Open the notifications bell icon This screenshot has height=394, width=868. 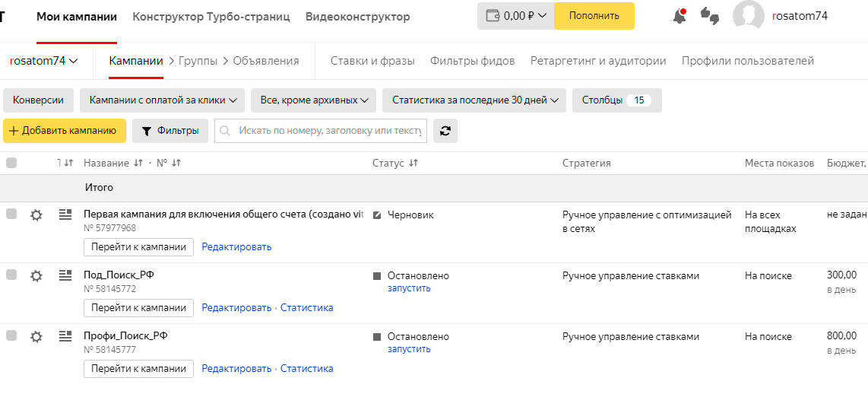(680, 16)
